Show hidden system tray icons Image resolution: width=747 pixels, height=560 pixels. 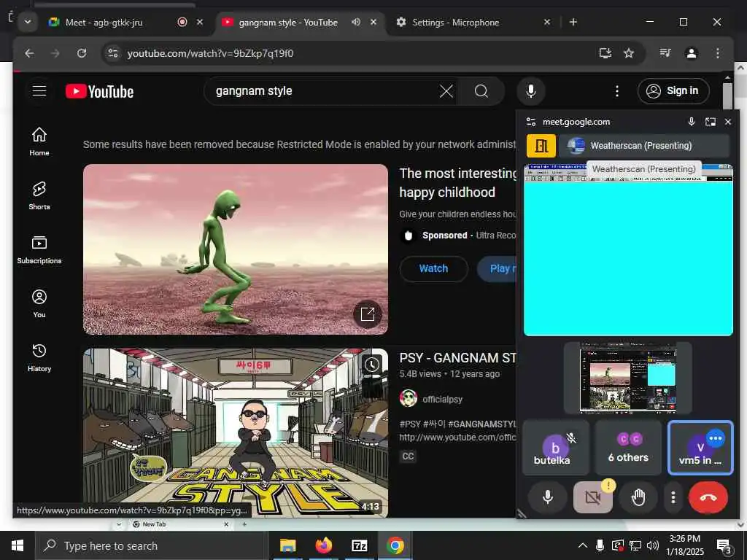pyautogui.click(x=582, y=545)
